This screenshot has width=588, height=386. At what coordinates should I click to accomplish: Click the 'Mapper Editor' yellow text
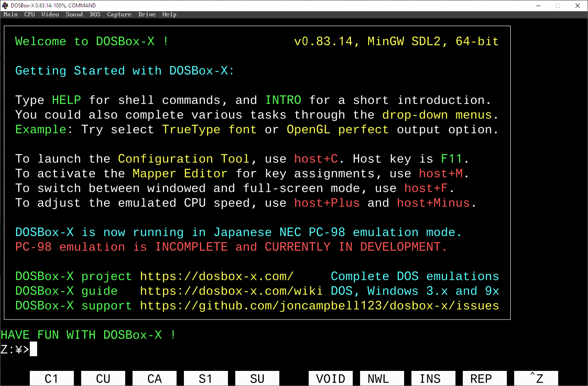tap(180, 174)
